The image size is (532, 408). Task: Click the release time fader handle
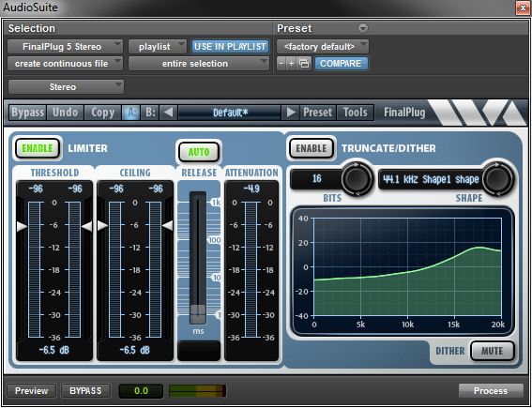point(198,313)
